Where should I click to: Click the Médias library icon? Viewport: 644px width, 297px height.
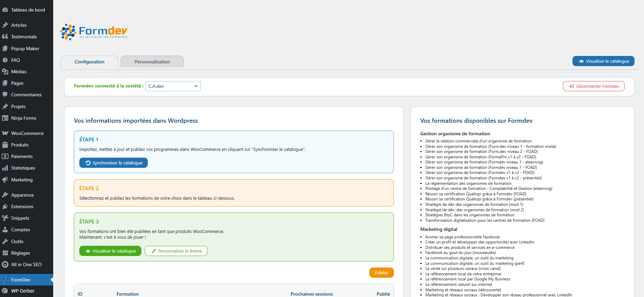(5, 72)
